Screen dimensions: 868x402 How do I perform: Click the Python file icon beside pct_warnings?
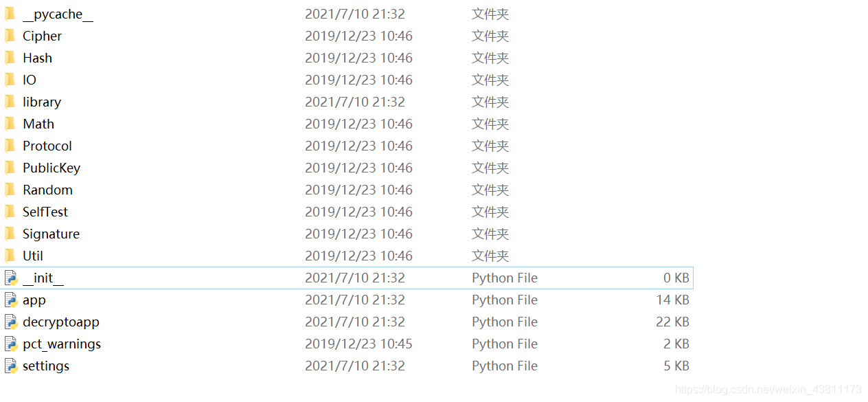pos(11,344)
